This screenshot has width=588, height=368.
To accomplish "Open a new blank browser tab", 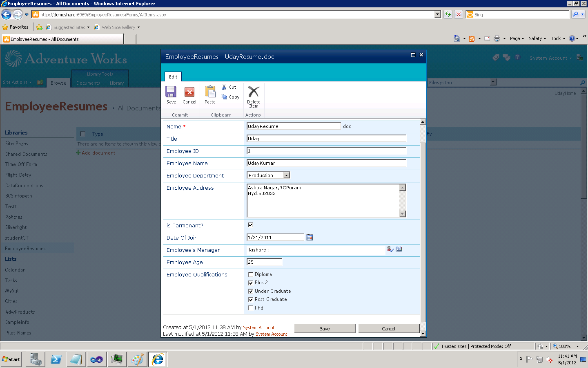I will 130,39.
